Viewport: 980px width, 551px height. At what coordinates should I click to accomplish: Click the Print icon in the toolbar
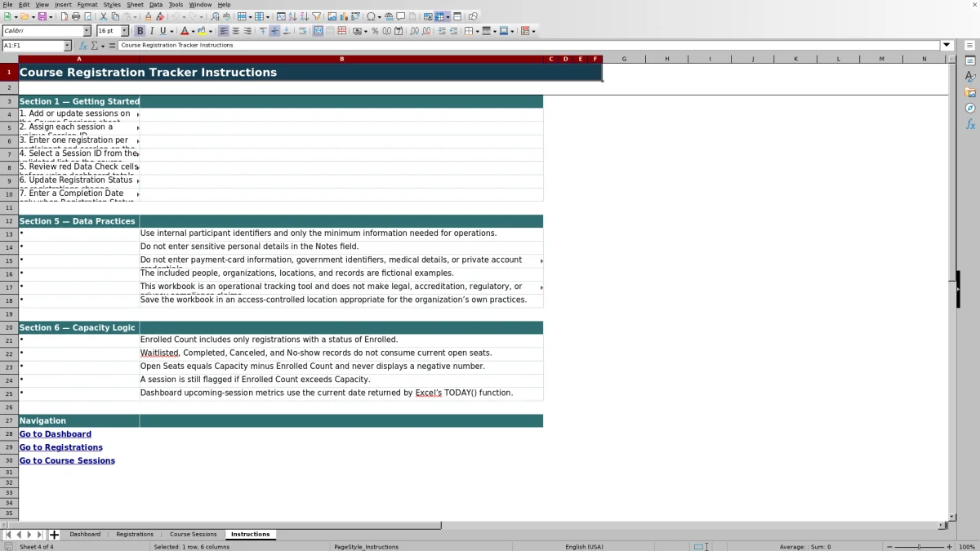tap(76, 16)
